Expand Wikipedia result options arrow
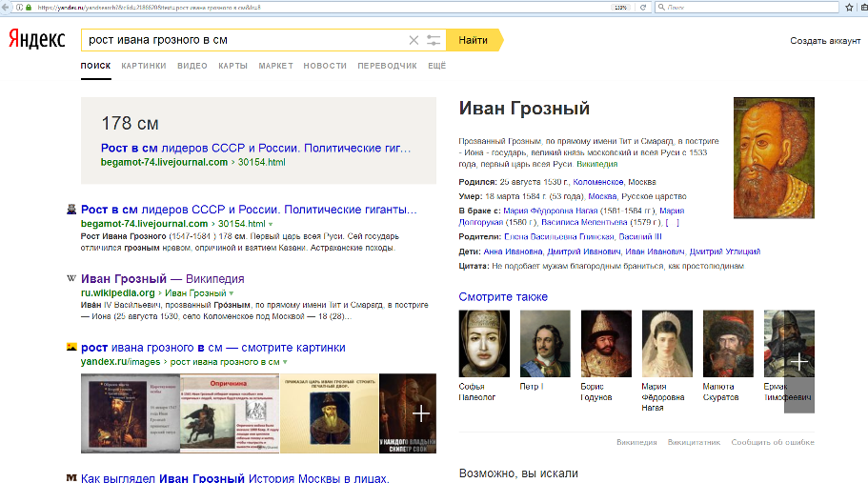Screen dimensions: 868x483 tap(232, 293)
